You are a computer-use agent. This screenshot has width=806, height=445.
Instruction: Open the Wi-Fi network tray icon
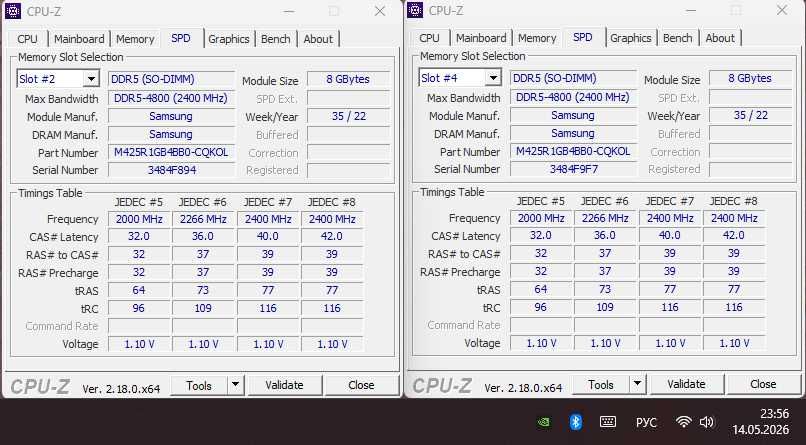coord(683,422)
